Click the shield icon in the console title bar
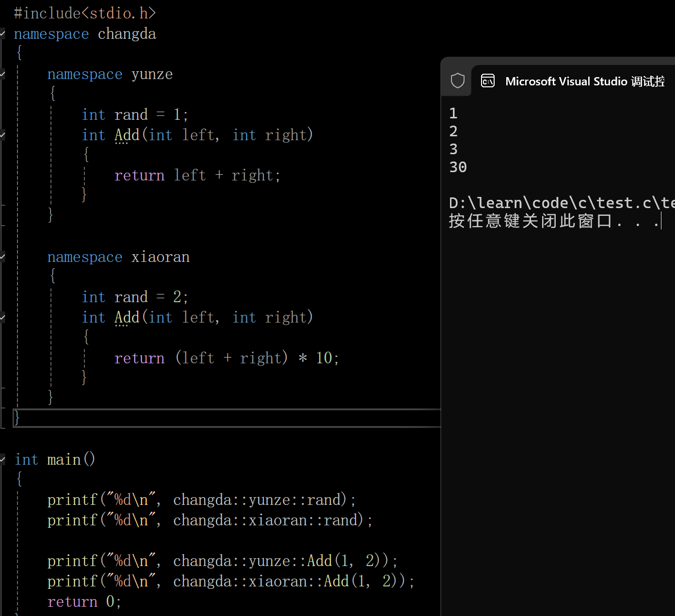The image size is (675, 616). pos(457,81)
